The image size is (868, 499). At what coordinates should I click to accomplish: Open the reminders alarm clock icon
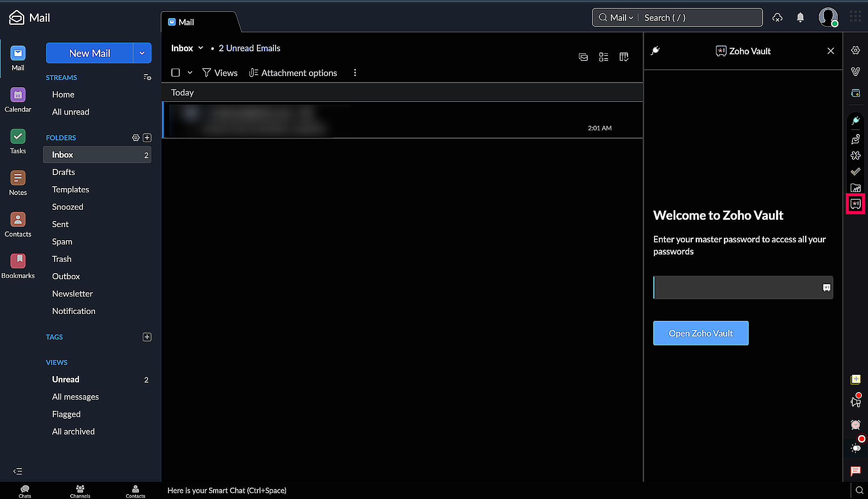855,425
